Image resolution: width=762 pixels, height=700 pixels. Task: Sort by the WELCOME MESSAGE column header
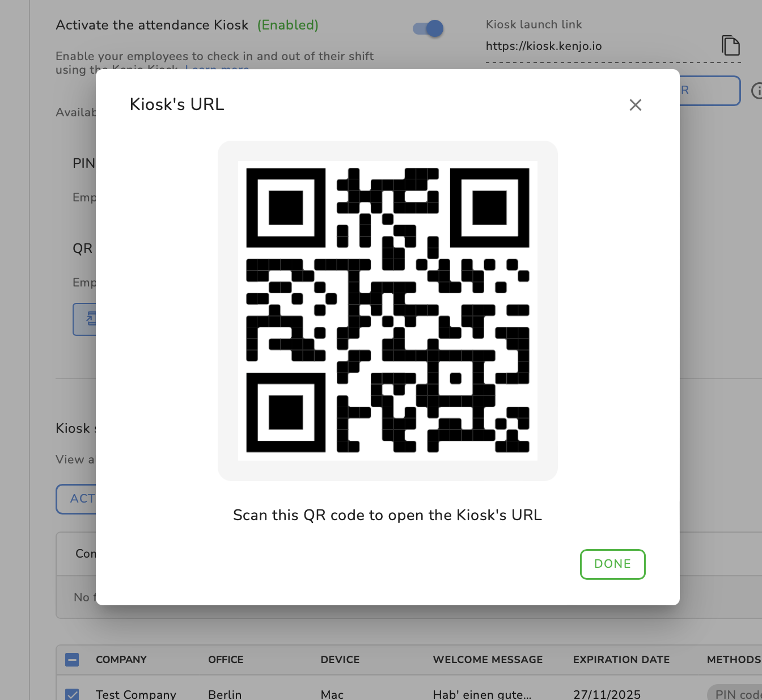point(488,660)
